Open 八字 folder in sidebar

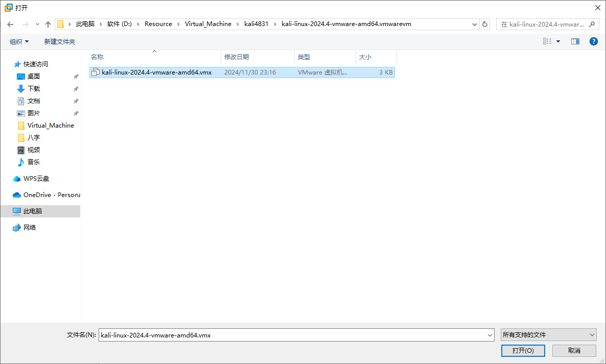(34, 137)
